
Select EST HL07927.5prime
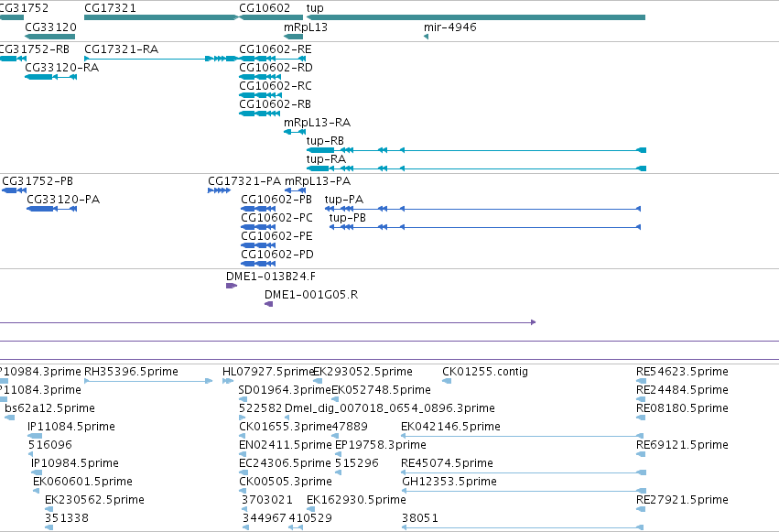pyautogui.click(x=228, y=381)
